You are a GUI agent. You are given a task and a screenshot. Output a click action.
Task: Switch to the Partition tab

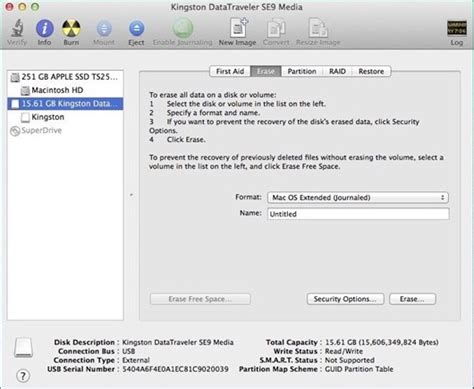point(302,71)
